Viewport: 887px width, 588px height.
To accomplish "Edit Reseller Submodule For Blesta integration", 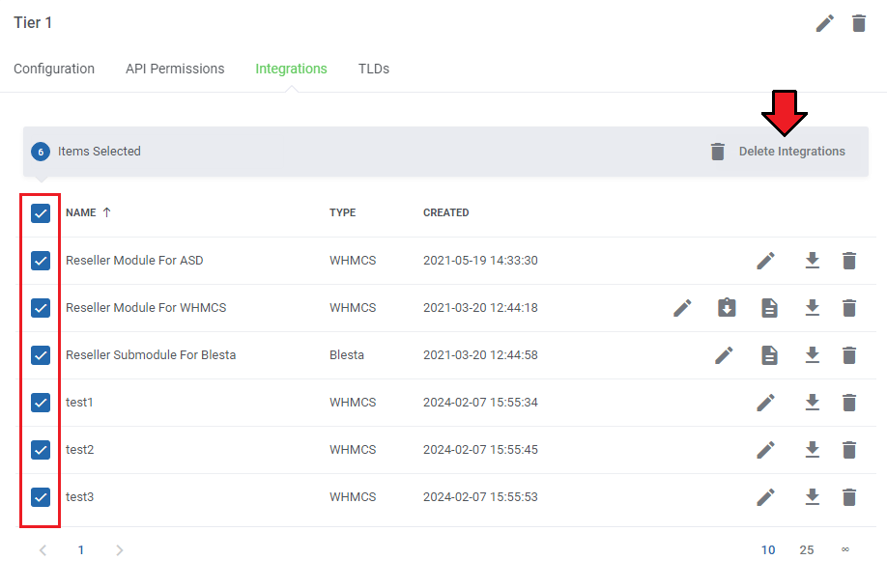I will coord(724,355).
